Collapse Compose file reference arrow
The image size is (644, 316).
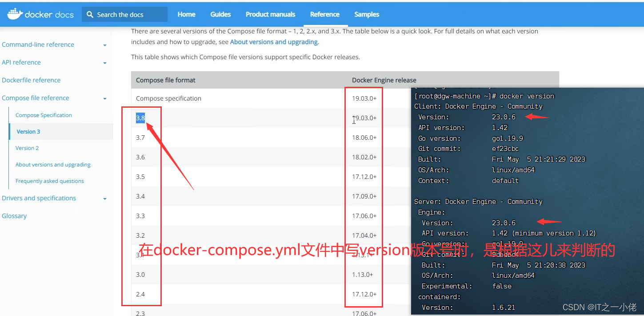105,99
